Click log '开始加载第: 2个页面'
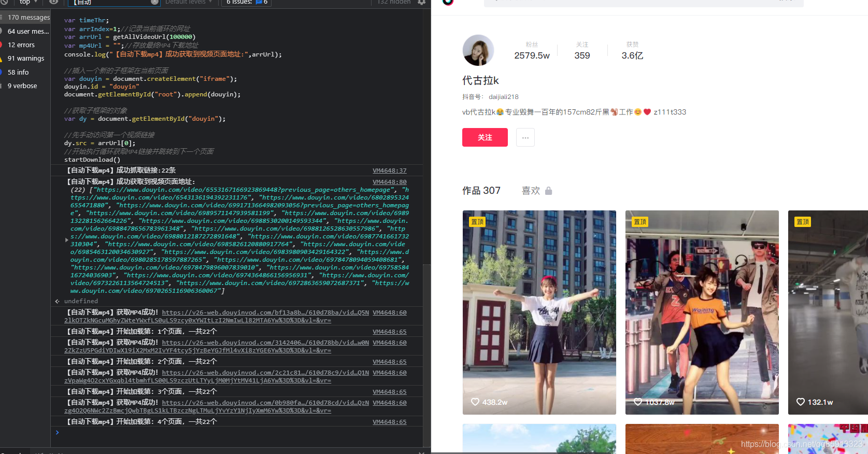868x454 pixels. (141, 362)
